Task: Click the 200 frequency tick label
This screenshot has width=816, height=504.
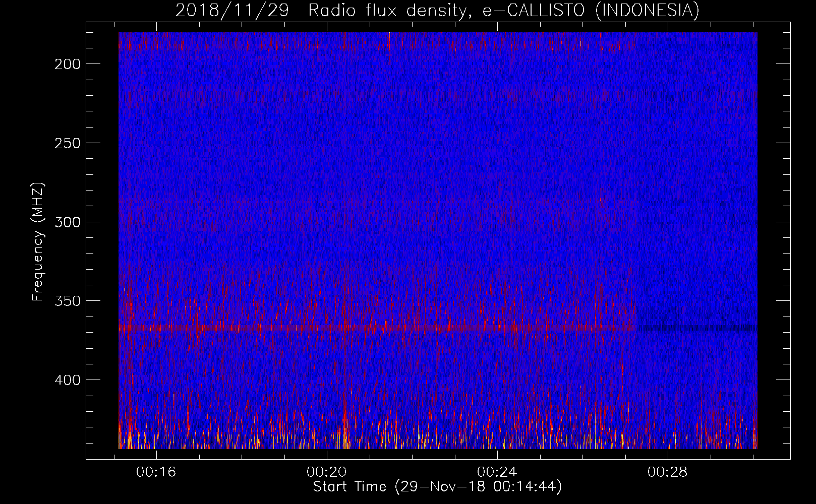Action: pos(68,64)
